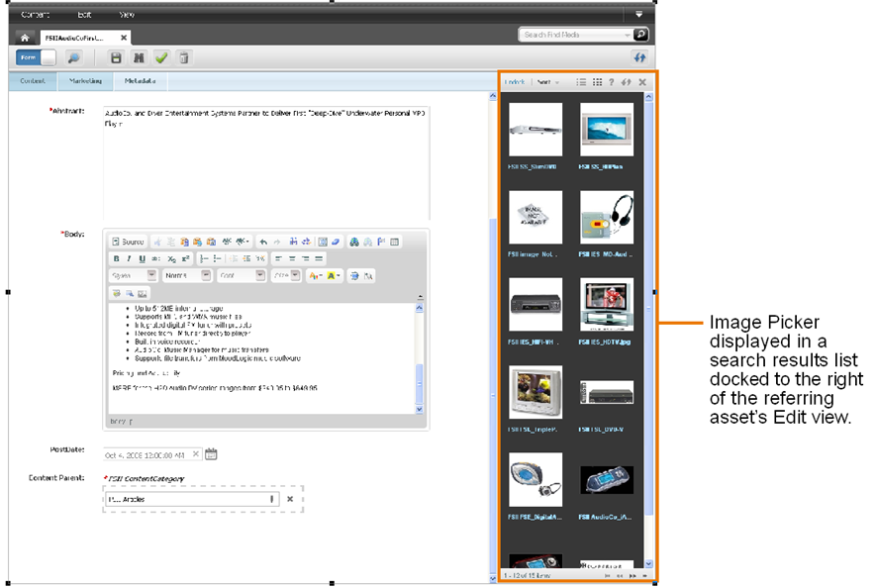Click the PostDate input field
Screen dimensions: 875x588
pyautogui.click(x=151, y=454)
